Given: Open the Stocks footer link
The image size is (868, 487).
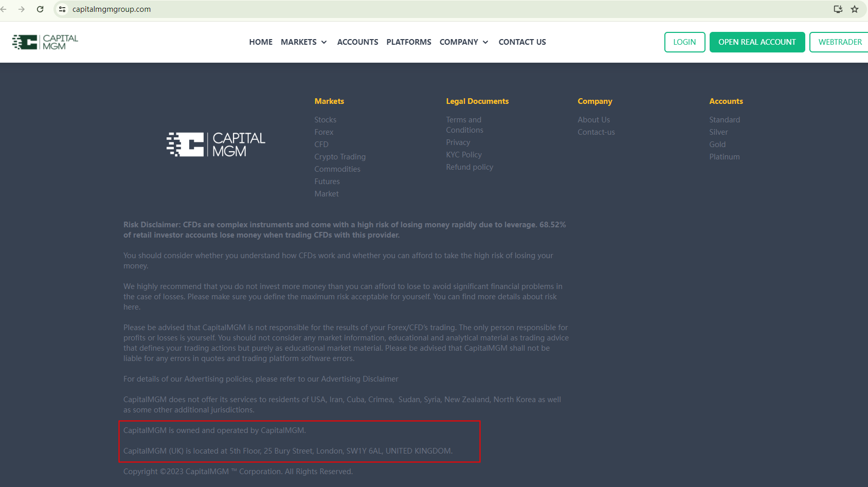Looking at the screenshot, I should [325, 120].
